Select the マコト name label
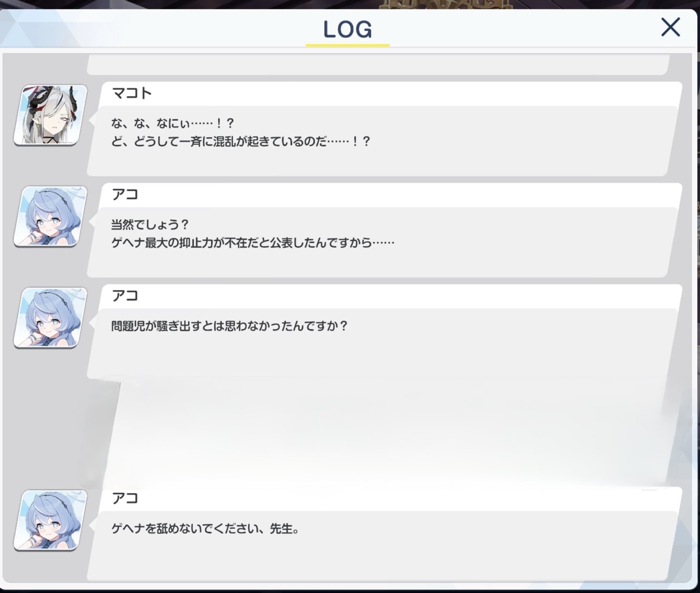The image size is (700, 593). click(x=132, y=93)
